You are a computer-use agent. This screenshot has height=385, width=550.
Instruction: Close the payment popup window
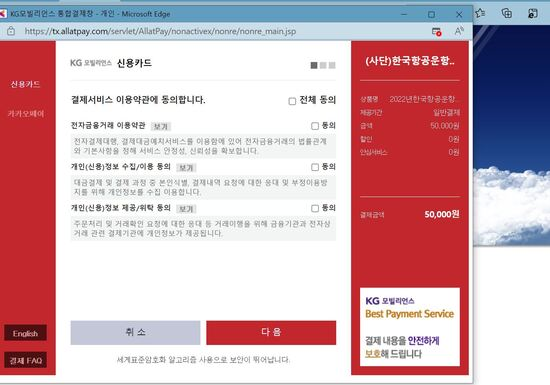click(x=459, y=14)
